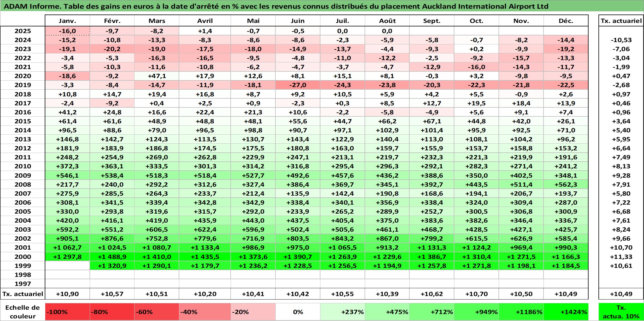Click the Févr. column header

click(112, 21)
